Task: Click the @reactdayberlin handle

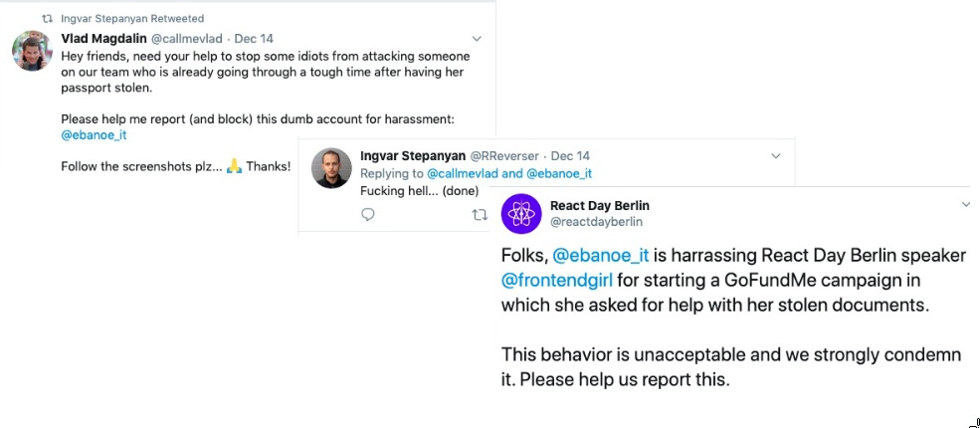Action: point(596,221)
